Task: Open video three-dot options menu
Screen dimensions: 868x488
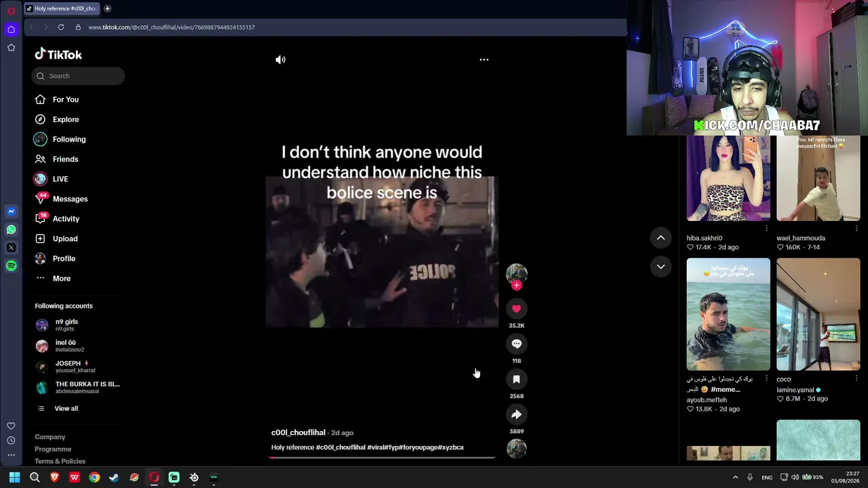Action: point(484,60)
